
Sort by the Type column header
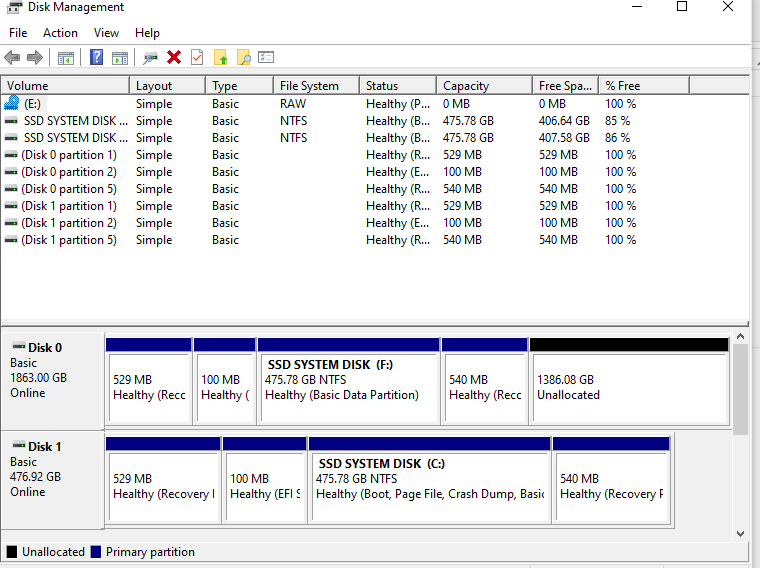240,86
